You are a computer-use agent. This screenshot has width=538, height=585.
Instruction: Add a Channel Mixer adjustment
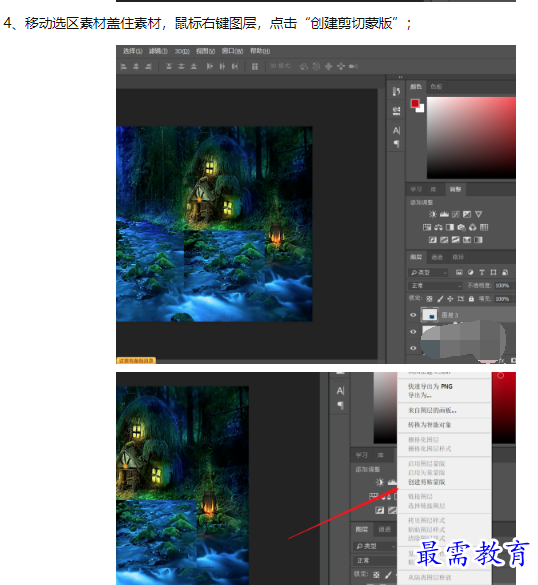[x=473, y=227]
